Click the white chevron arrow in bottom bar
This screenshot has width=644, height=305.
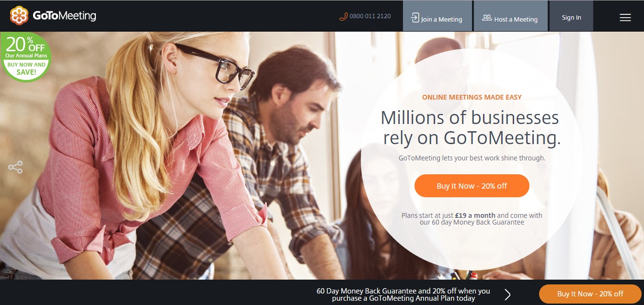(507, 294)
